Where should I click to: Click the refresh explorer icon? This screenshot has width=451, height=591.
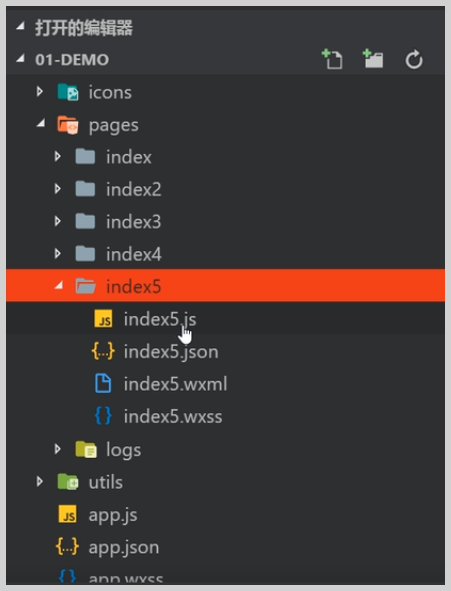pos(414,60)
